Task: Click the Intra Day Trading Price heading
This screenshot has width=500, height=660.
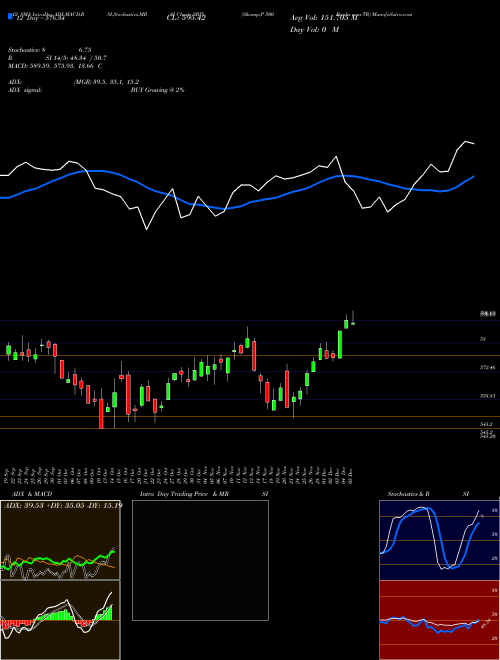Action: 174,494
